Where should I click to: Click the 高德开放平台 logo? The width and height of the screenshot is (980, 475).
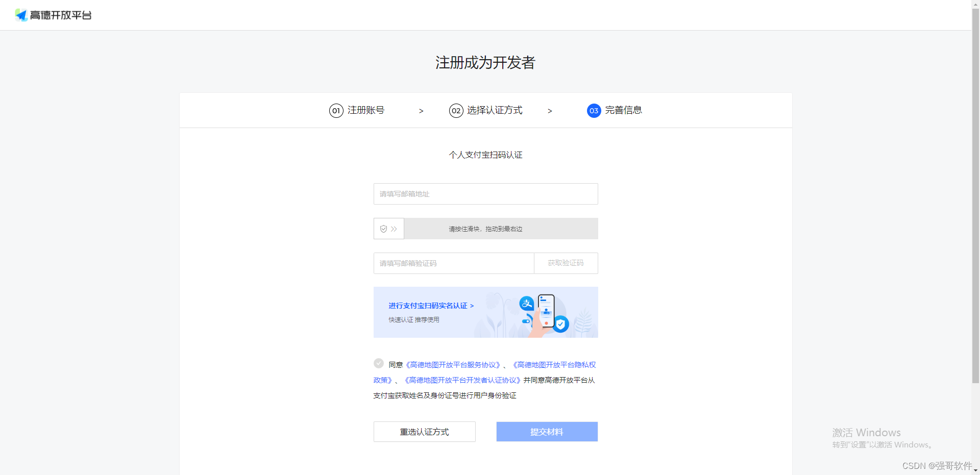pyautogui.click(x=53, y=15)
